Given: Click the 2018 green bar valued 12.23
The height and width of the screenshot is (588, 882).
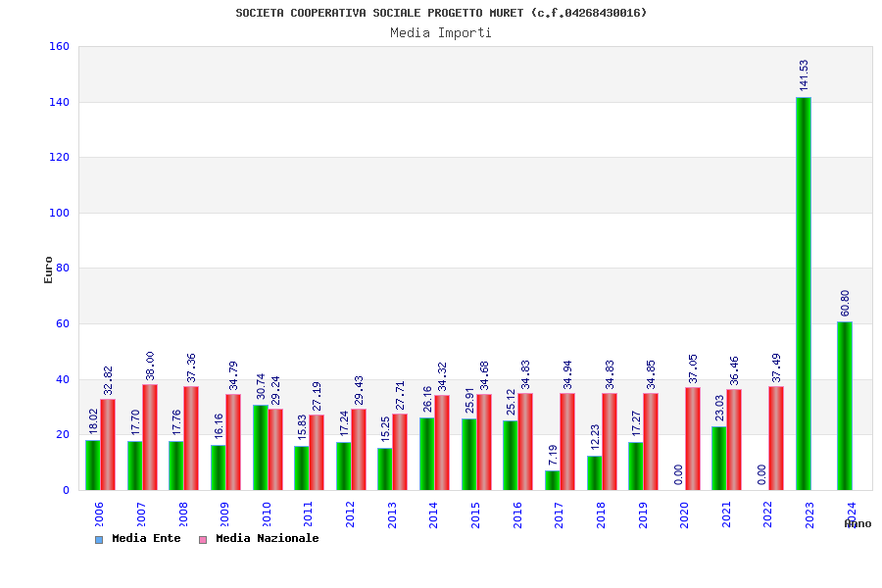Looking at the screenshot, I should (x=595, y=472).
